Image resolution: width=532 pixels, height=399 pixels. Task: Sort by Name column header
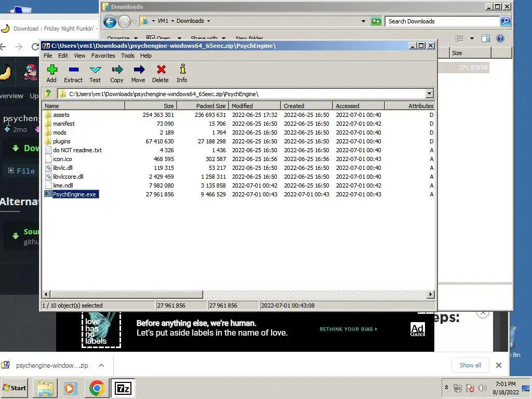[x=84, y=106]
